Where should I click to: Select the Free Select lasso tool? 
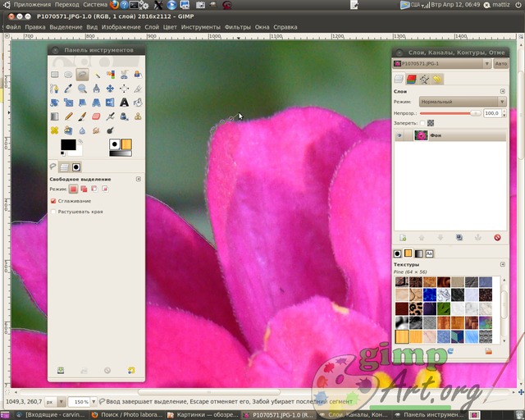[82, 75]
